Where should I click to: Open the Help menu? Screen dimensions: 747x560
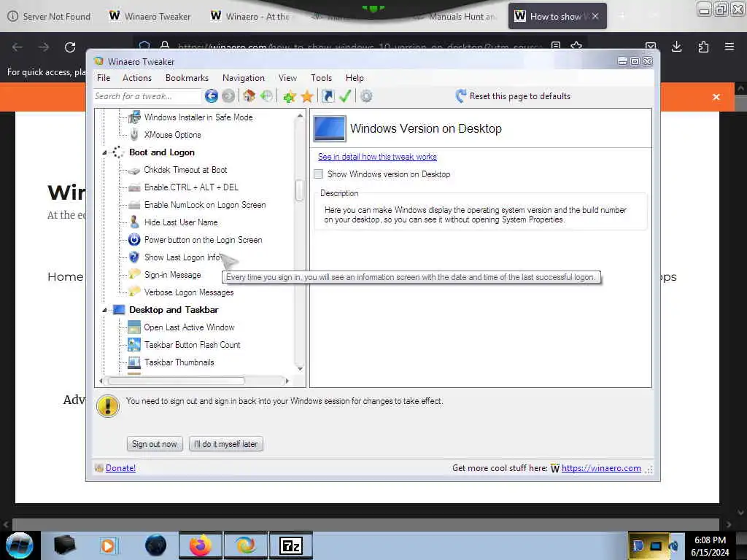pyautogui.click(x=355, y=78)
